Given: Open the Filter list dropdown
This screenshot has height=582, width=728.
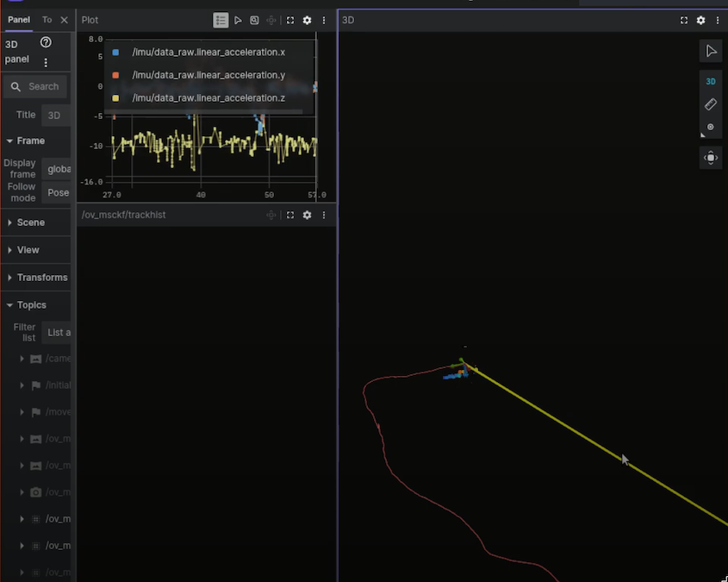Looking at the screenshot, I should click(x=56, y=333).
